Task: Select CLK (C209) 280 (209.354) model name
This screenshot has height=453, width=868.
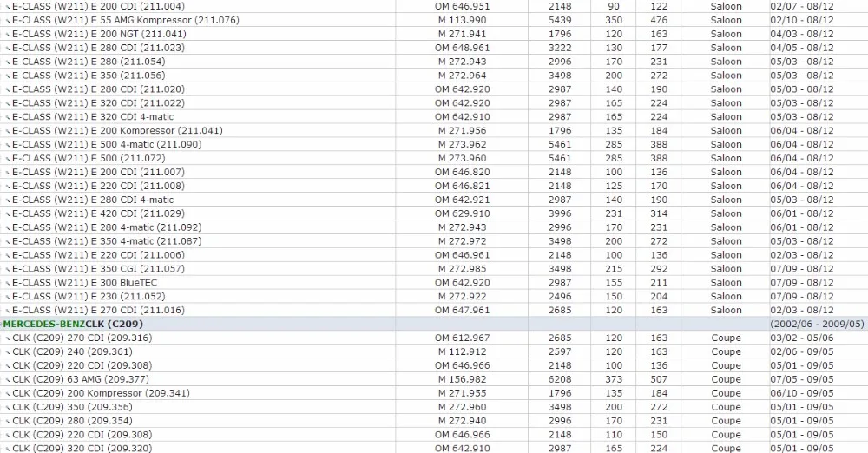Action: point(73,421)
